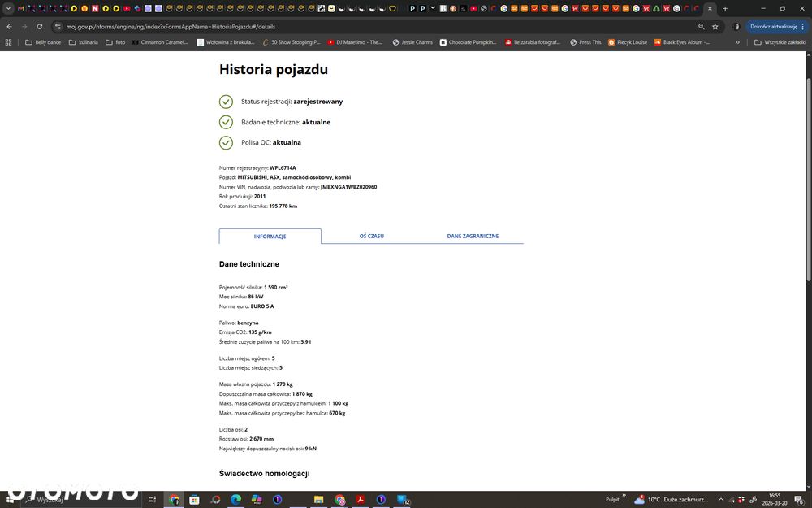Click the Pulpit toolbar on the taskbar
Screen dimensions: 812x508
tap(612, 500)
